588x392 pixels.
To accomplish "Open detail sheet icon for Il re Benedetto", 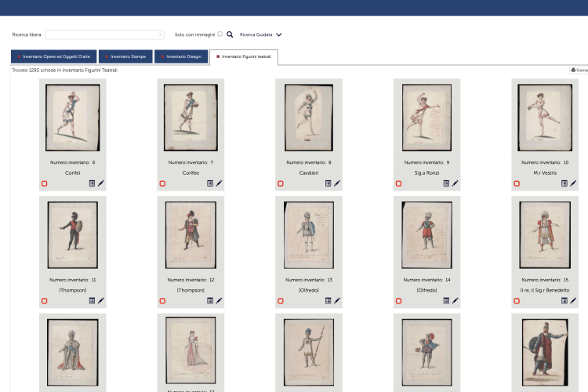I will pos(564,301).
